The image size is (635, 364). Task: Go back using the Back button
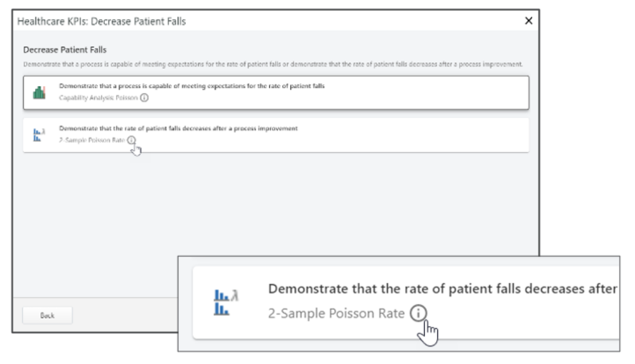coord(47,315)
